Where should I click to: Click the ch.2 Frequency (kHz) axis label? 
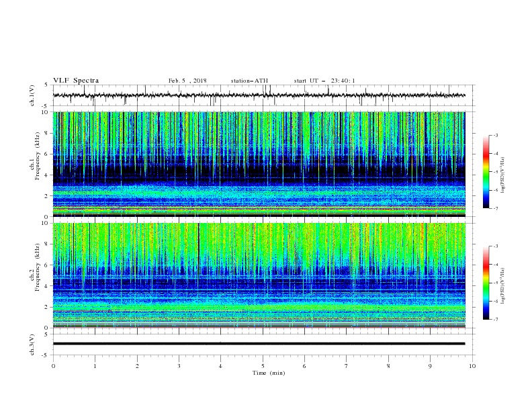pos(35,267)
